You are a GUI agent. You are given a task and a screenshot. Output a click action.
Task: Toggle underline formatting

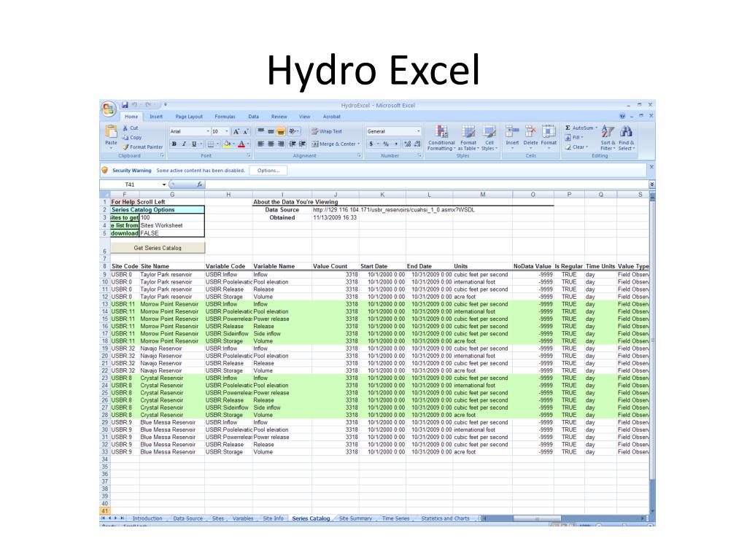[x=194, y=144]
